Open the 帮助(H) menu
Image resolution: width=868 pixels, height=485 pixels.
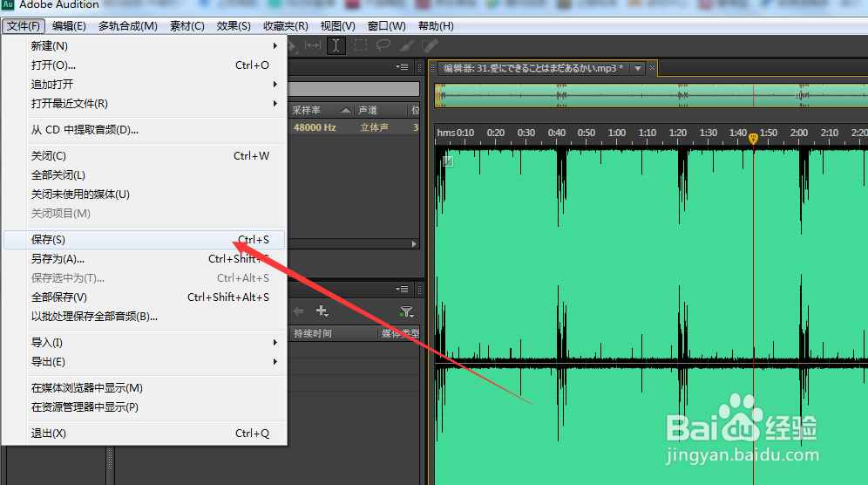437,26
